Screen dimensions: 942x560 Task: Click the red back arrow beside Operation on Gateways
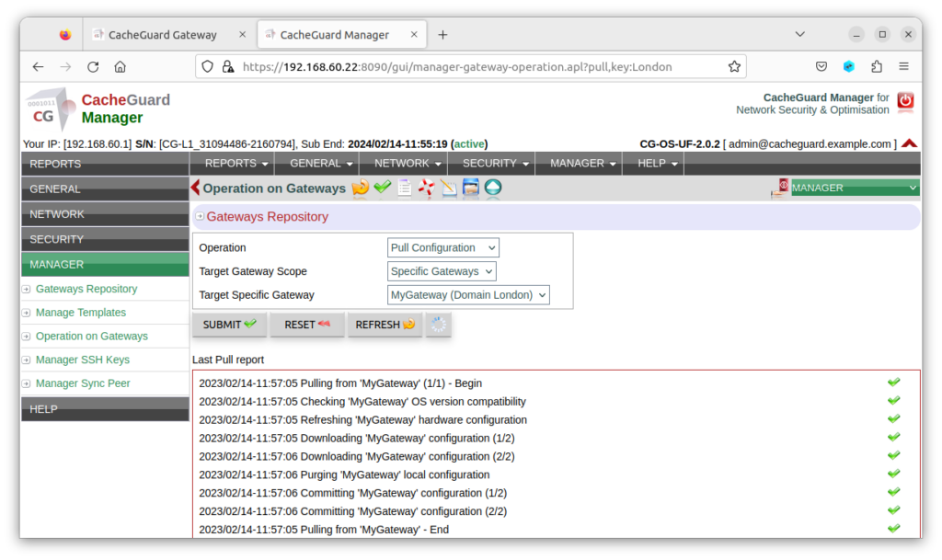195,188
